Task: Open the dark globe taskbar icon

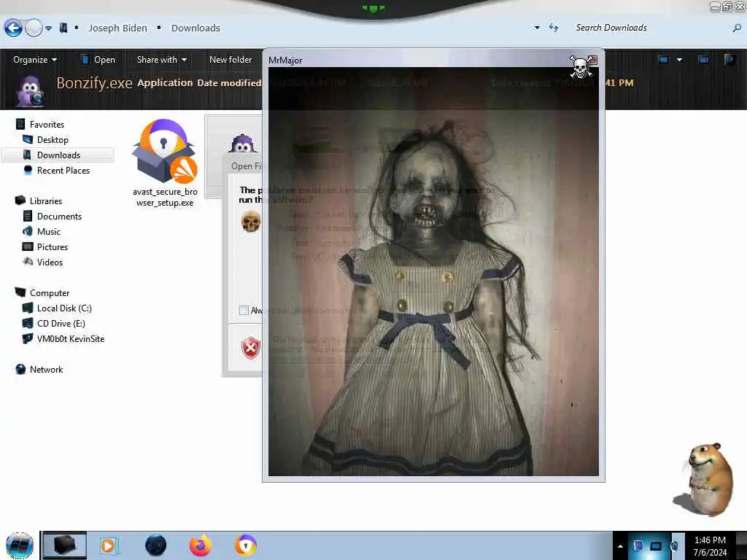Action: pos(155,545)
